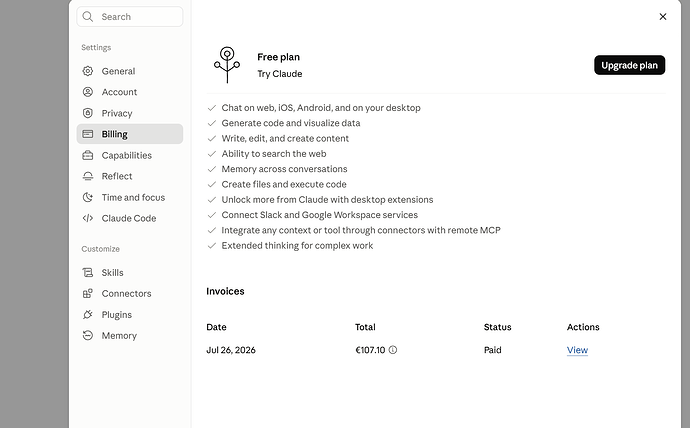Open the Account settings section
This screenshot has width=690, height=428.
[x=130, y=92]
